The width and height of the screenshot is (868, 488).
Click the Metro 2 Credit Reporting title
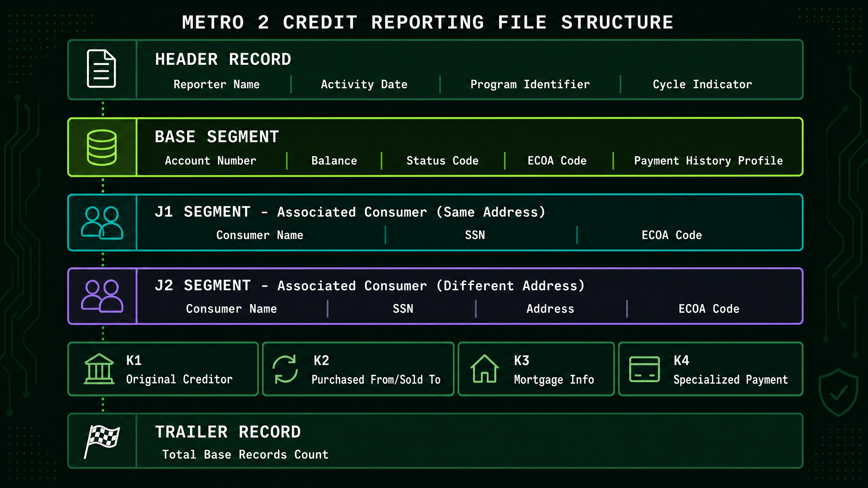pyautogui.click(x=428, y=22)
